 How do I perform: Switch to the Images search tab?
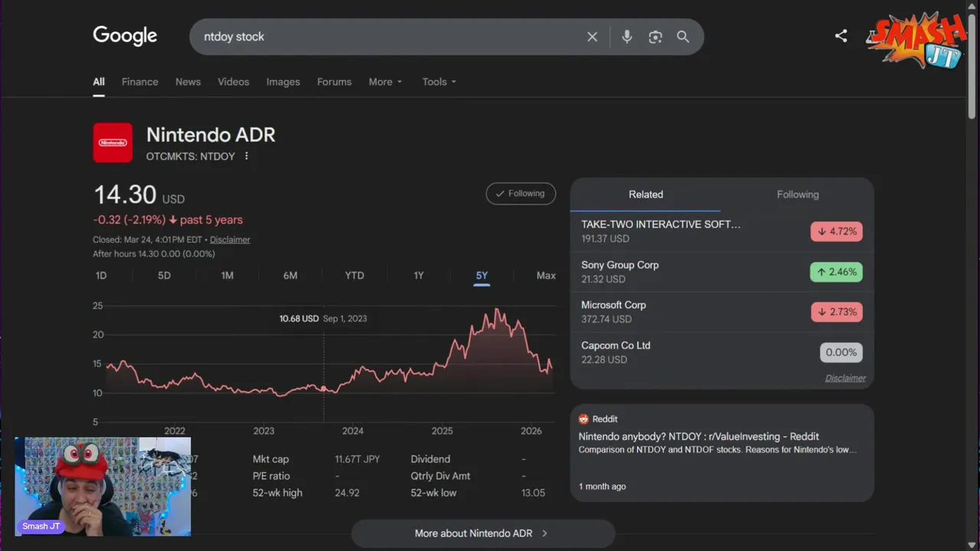[x=283, y=82]
